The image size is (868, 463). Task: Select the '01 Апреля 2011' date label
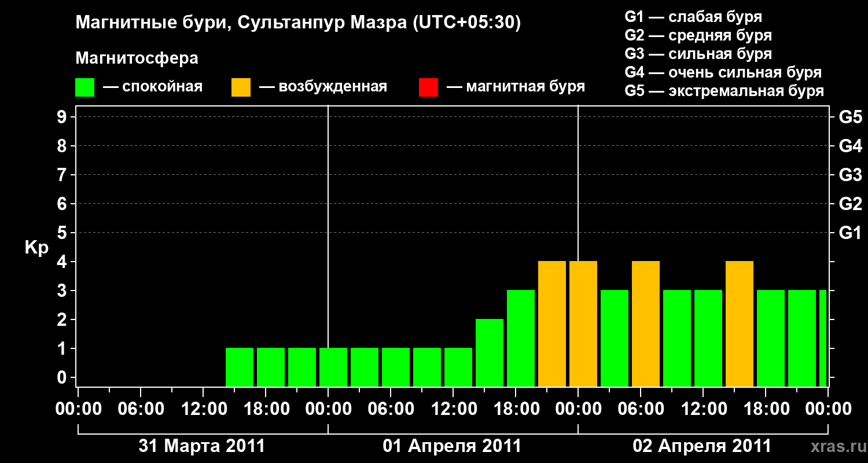(x=452, y=446)
